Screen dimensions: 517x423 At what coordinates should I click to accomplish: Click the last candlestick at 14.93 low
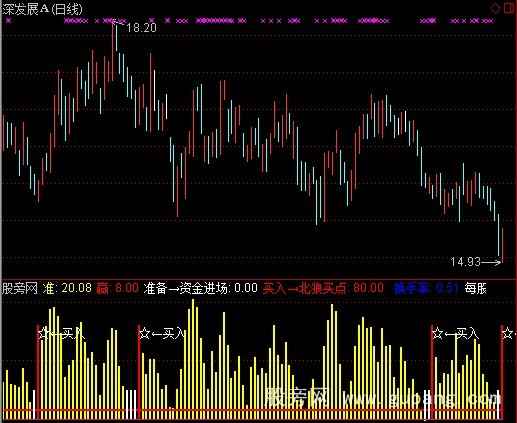(x=503, y=245)
